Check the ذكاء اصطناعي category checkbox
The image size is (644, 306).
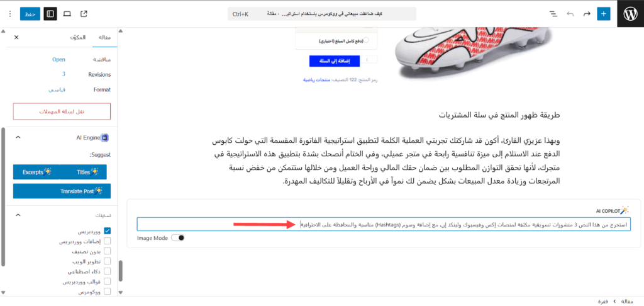coord(107,271)
